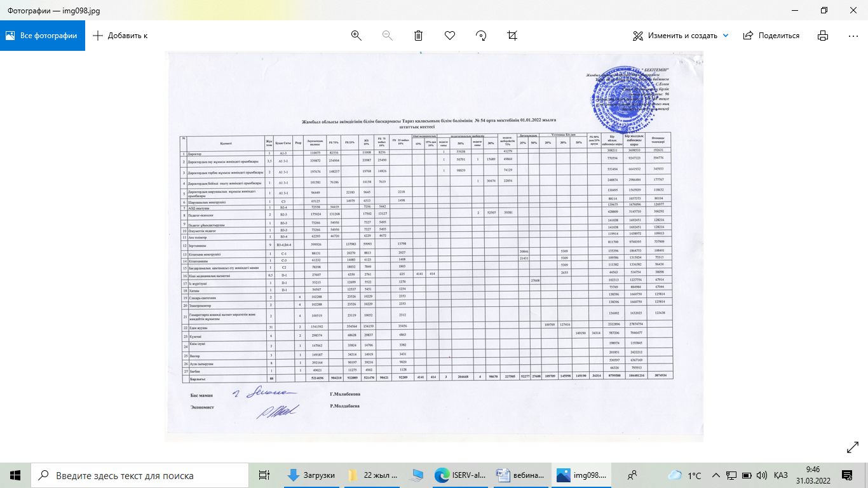Add photo to favorites with heart icon
The image size is (868, 488).
(x=450, y=36)
